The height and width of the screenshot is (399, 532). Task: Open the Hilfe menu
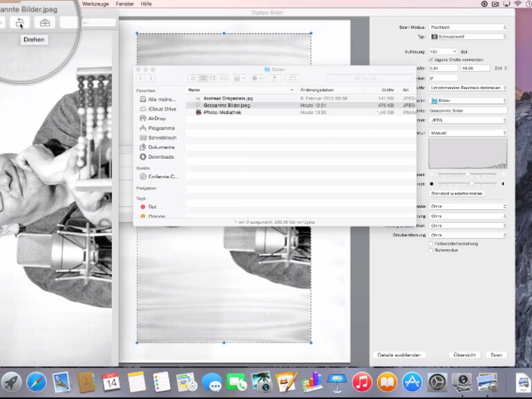(x=146, y=3)
